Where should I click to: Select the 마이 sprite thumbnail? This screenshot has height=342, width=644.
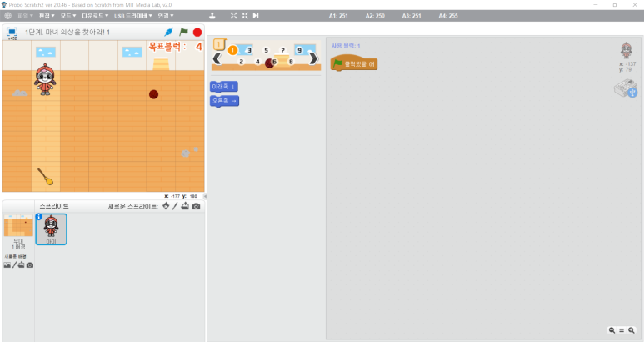pos(52,229)
